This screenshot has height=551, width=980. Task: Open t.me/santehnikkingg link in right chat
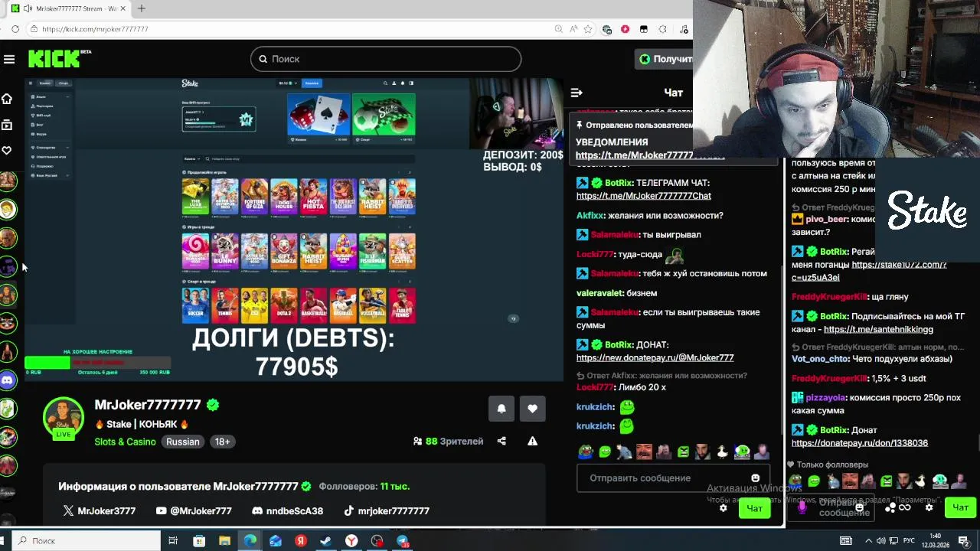pos(878,330)
